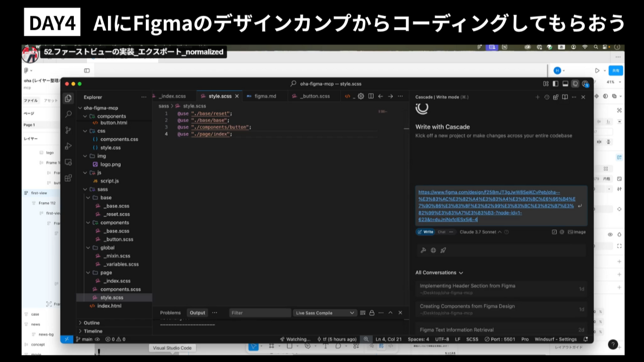
Task: Open the Claude 3.7 Sonnet model selector
Action: tap(479, 232)
